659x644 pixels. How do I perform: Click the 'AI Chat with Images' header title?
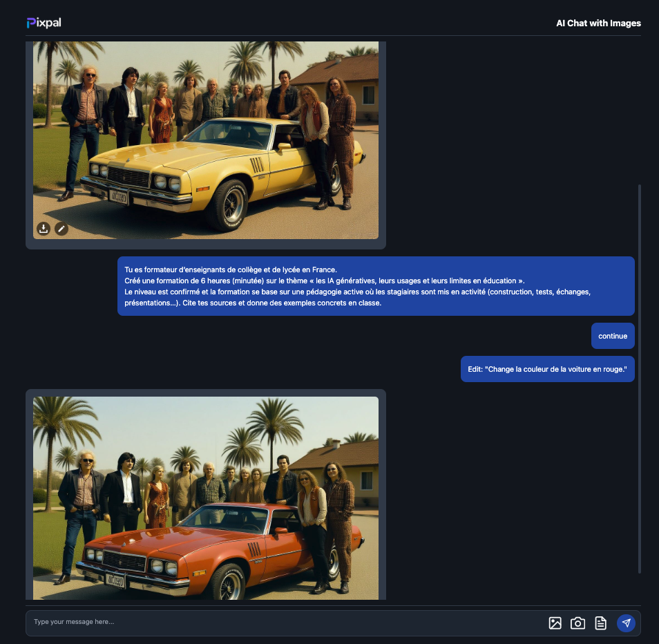pyautogui.click(x=598, y=23)
